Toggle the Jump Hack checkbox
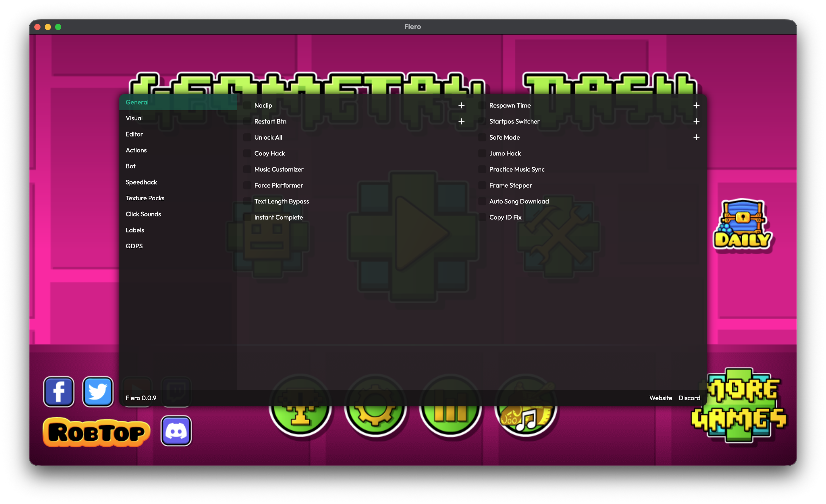826x504 pixels. click(x=482, y=153)
